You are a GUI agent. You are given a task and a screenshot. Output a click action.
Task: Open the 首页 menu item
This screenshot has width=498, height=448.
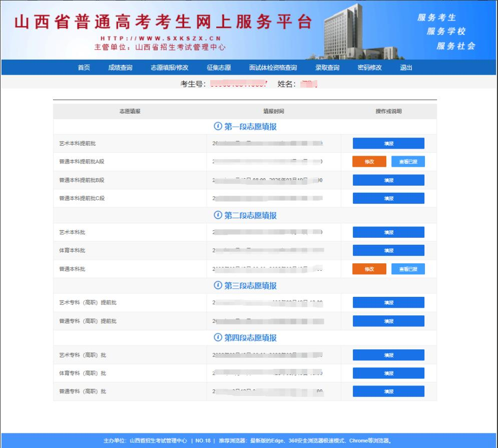[x=84, y=67]
